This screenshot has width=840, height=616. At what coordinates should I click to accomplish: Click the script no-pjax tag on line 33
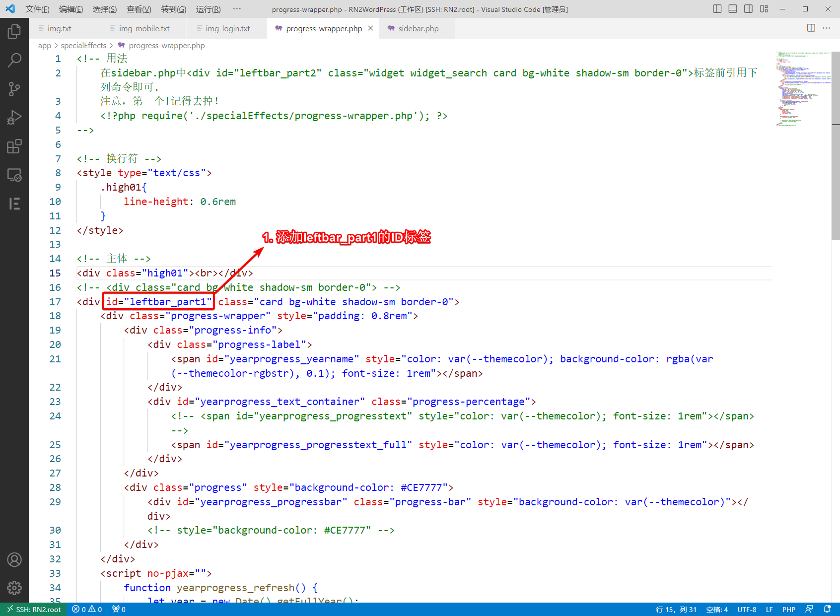coord(156,573)
